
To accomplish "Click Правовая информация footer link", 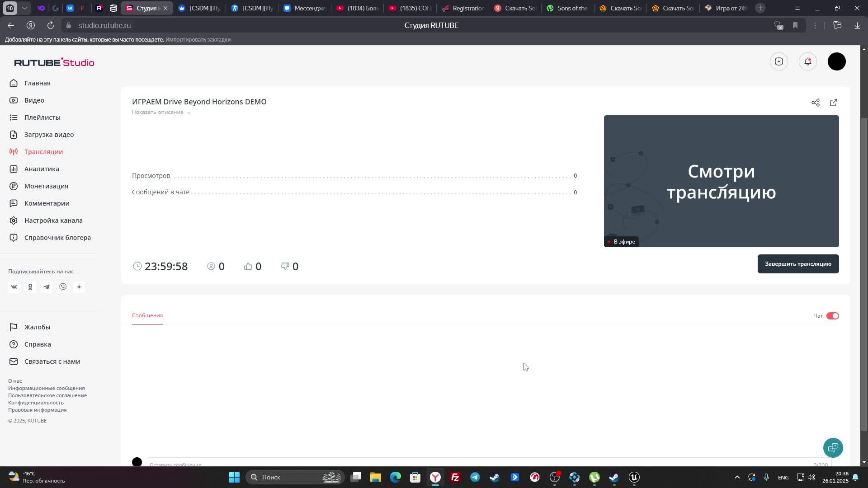I will [x=38, y=410].
